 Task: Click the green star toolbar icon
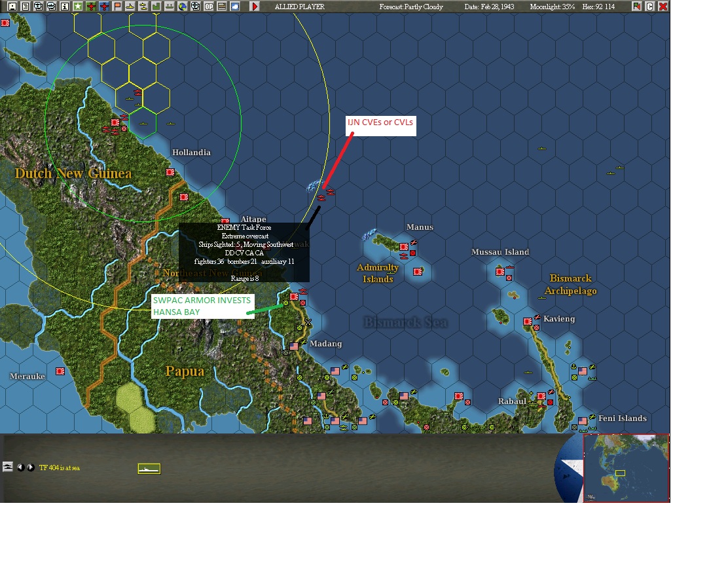point(78,7)
